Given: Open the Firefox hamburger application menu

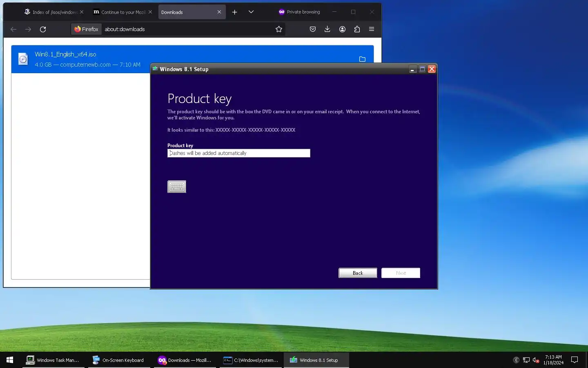Looking at the screenshot, I should [372, 29].
